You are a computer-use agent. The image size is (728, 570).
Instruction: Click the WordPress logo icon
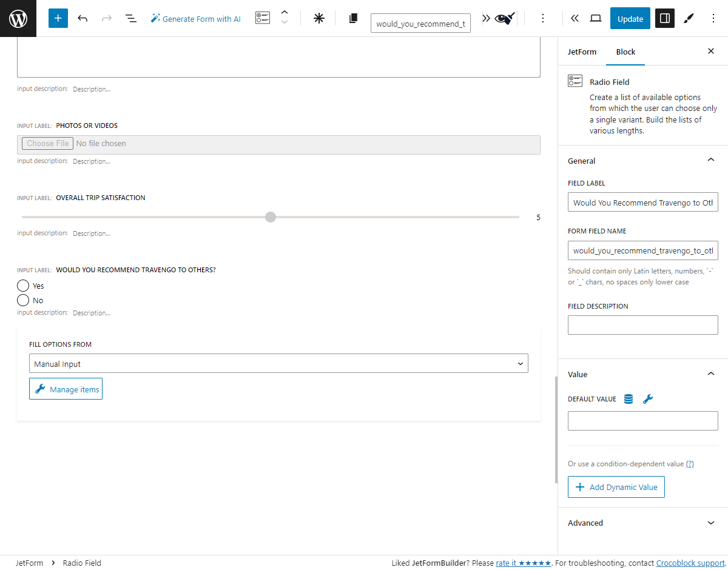pyautogui.click(x=18, y=18)
